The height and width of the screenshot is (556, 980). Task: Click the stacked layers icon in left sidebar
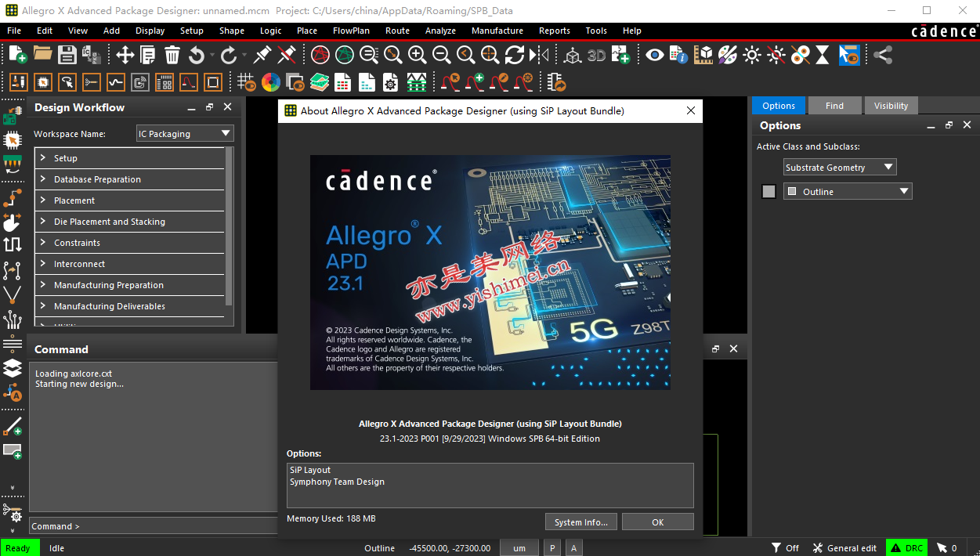[x=13, y=367]
